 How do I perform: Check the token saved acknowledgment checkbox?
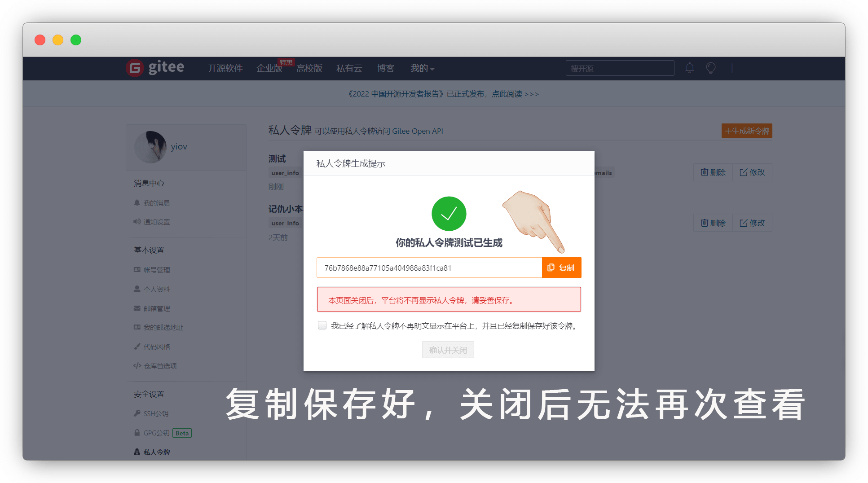coord(322,325)
